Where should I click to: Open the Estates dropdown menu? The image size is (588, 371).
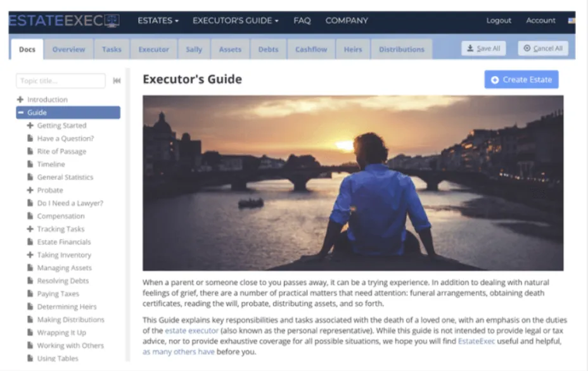(158, 21)
